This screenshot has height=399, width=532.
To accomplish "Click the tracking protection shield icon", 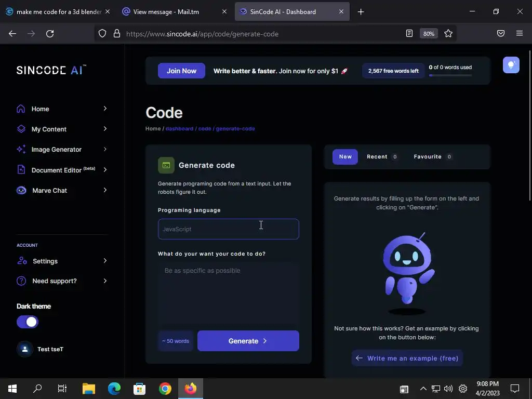I will 102,34.
